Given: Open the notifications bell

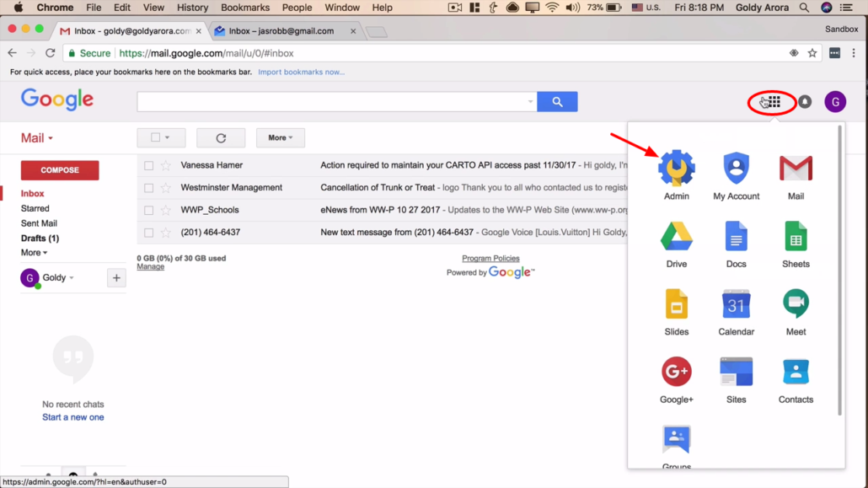Looking at the screenshot, I should (x=805, y=102).
